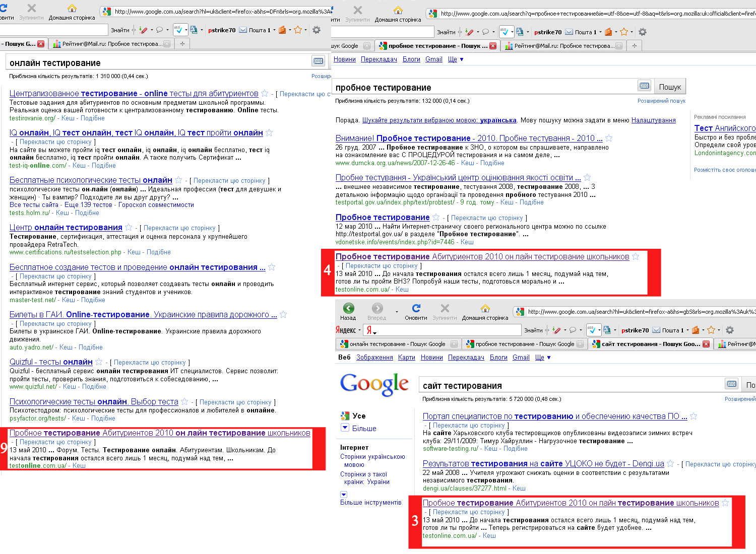Switch to 'онлайн тестирование - Пошук Google' tab in bottom-right window
756x554 pixels.
(x=398, y=344)
